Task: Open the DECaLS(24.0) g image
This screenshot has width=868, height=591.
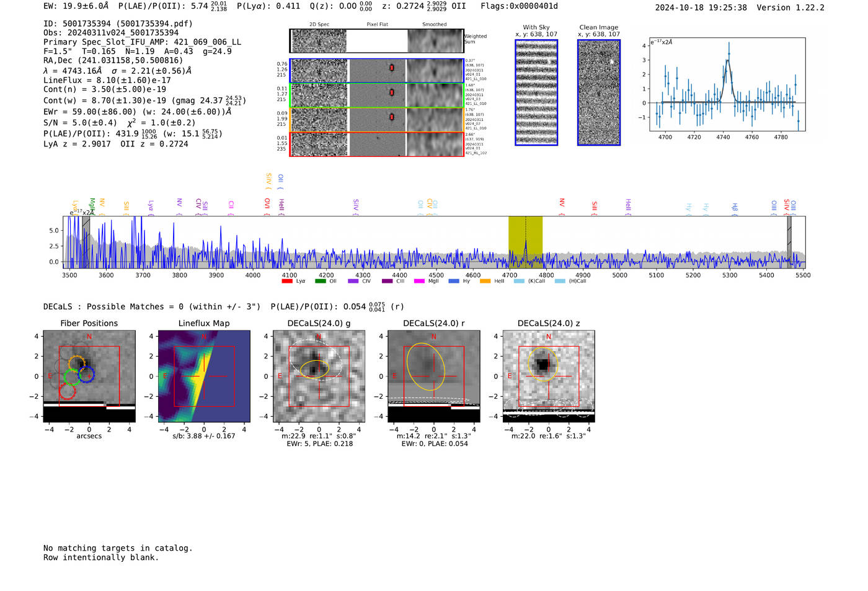Action: point(319,376)
